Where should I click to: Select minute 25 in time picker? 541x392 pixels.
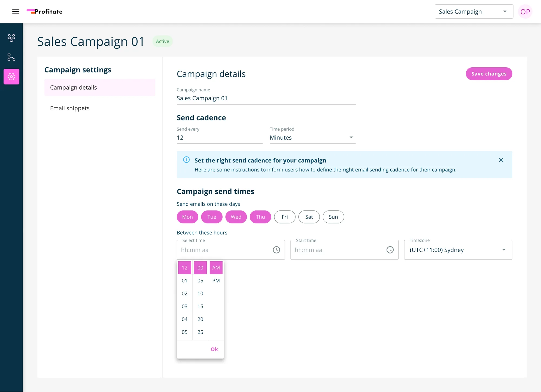[x=200, y=332]
